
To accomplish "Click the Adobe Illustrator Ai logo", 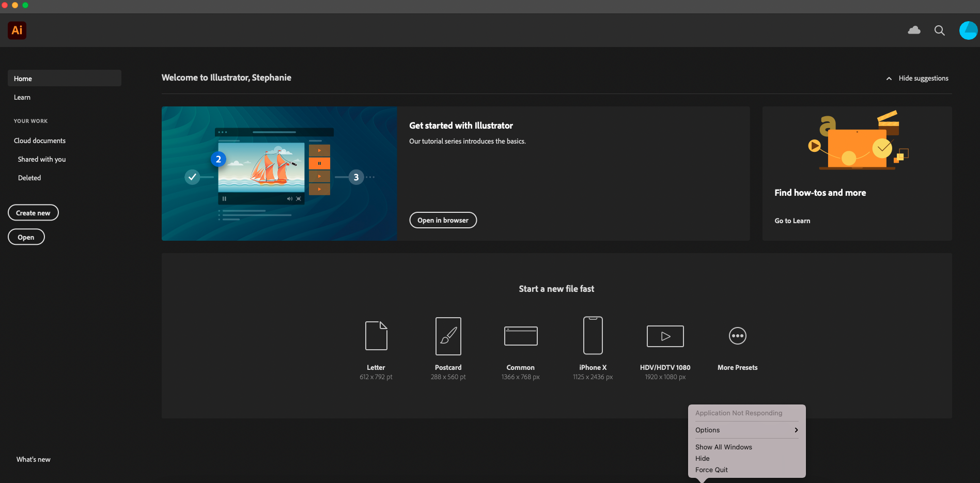I will coord(17,30).
